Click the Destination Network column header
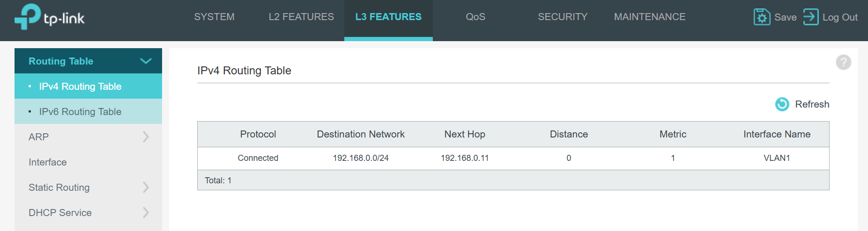 [361, 134]
